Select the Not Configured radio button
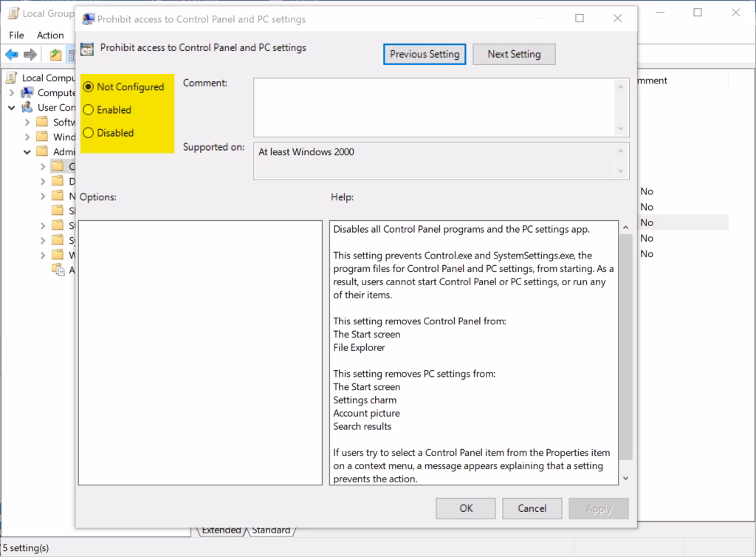 (x=89, y=87)
